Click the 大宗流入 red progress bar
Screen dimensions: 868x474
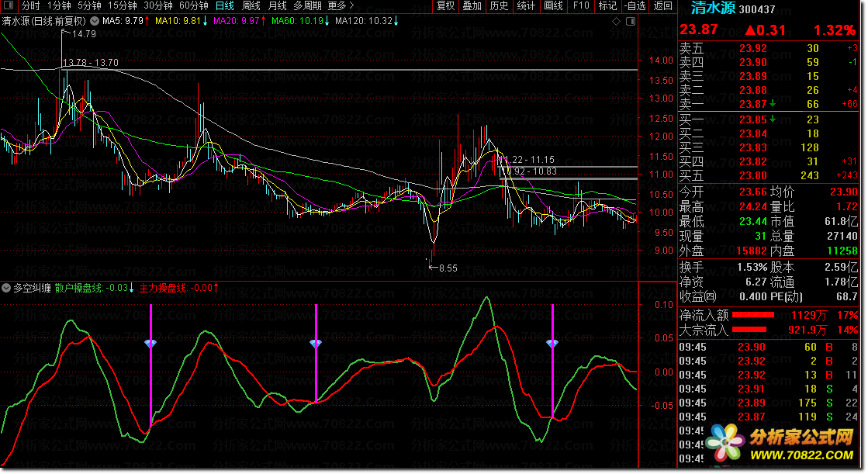pyautogui.click(x=749, y=330)
